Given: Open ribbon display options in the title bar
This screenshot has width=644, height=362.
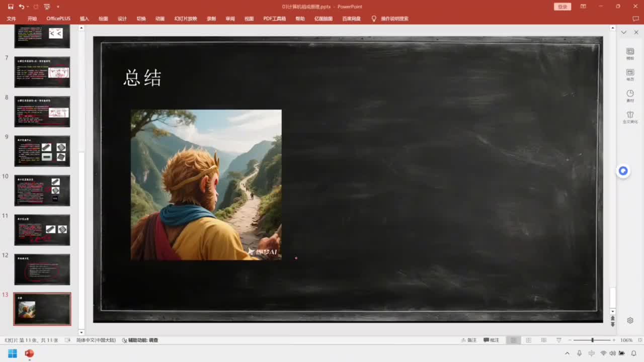Looking at the screenshot, I should pyautogui.click(x=583, y=7).
